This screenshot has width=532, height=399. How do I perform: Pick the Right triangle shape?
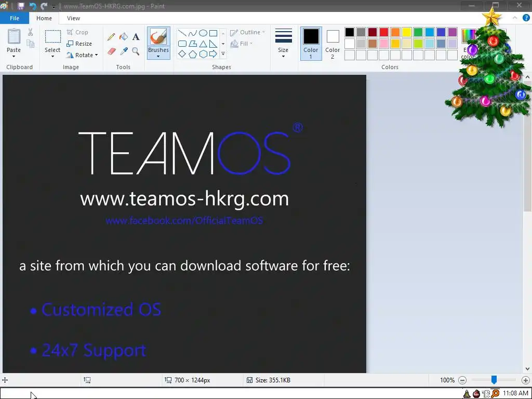213,44
